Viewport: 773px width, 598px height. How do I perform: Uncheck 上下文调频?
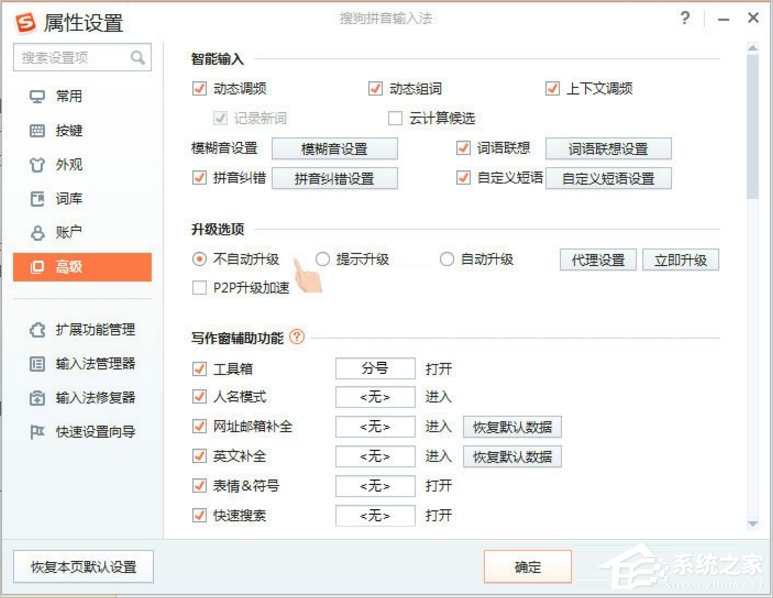click(x=552, y=89)
